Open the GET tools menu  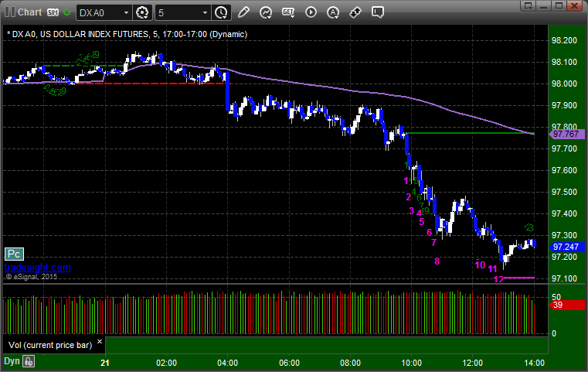288,13
